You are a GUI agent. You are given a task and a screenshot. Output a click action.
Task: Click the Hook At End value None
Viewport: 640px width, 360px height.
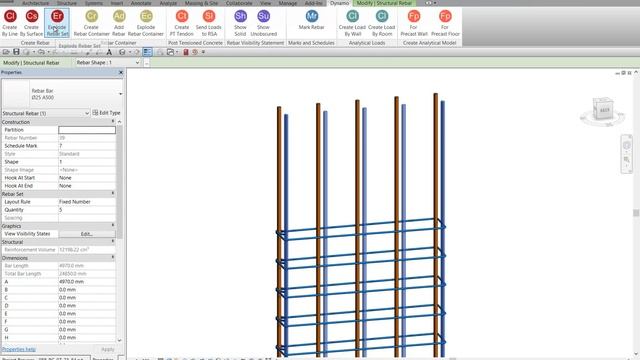click(x=87, y=186)
